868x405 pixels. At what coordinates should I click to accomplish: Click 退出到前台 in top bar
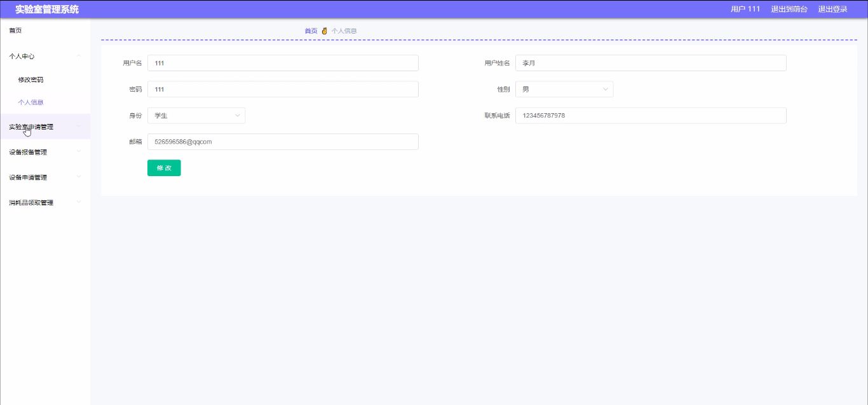[x=789, y=9]
